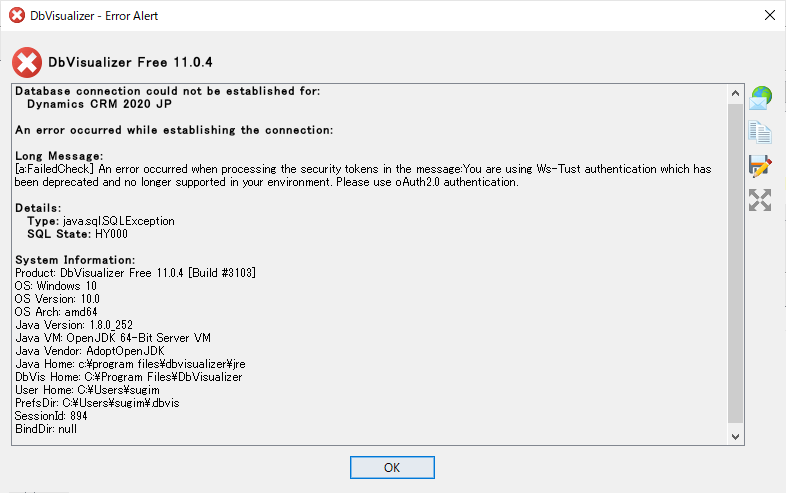786x493 pixels.
Task: Copy error details using the documents icon
Action: point(760,132)
